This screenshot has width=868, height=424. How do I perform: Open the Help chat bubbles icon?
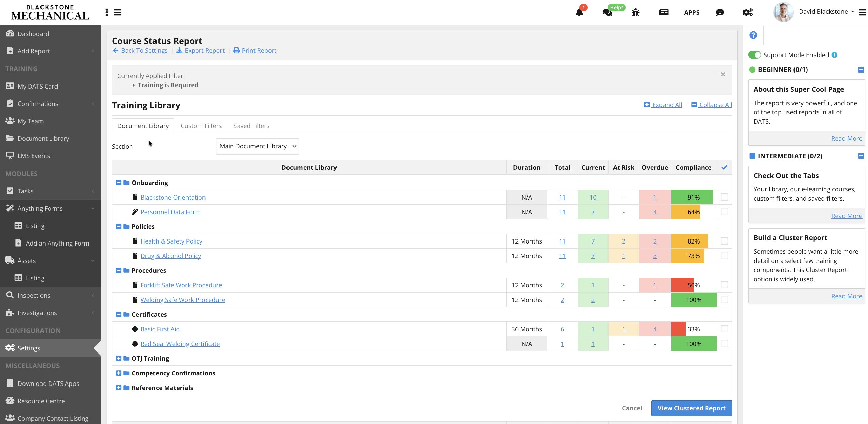[x=607, y=13]
